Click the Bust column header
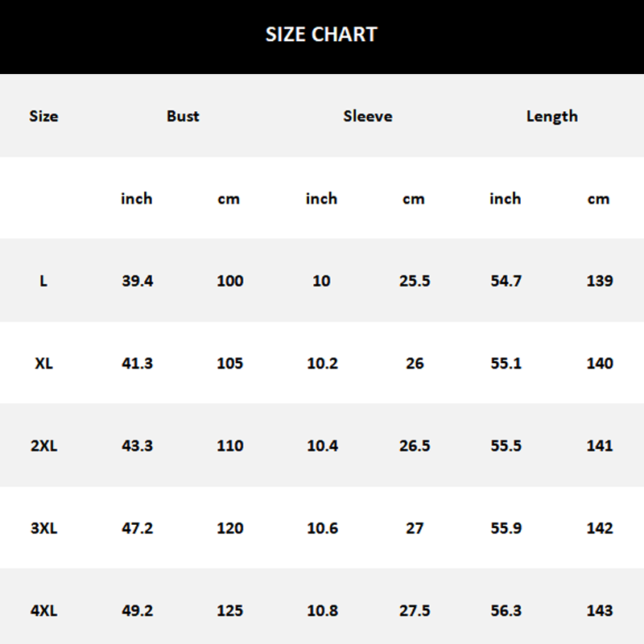The height and width of the screenshot is (644, 644). pos(183,116)
